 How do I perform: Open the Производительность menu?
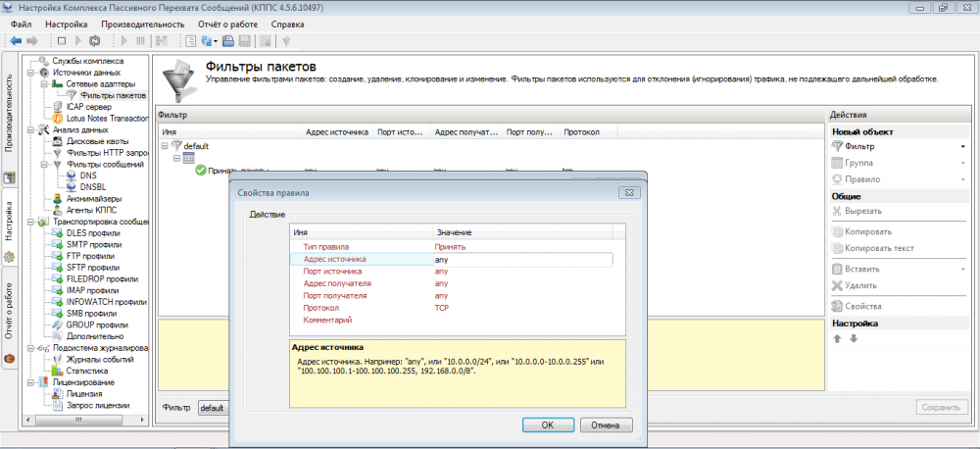(143, 25)
